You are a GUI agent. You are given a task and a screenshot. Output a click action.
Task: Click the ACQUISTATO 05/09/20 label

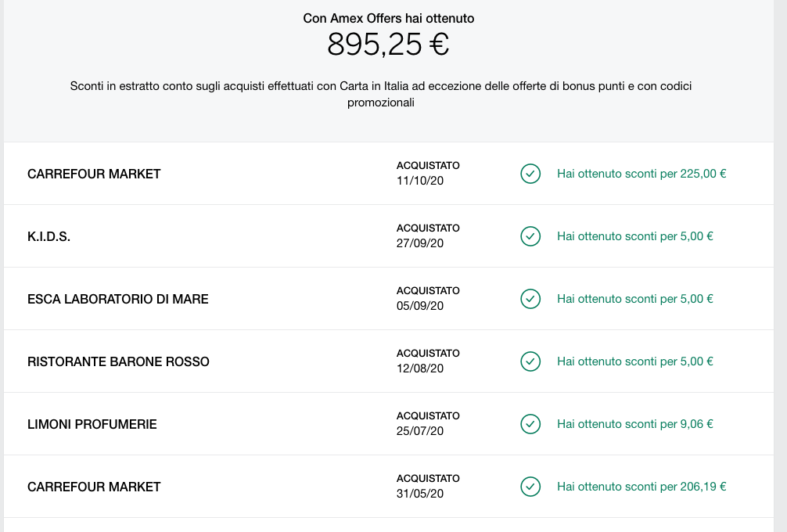click(x=428, y=298)
